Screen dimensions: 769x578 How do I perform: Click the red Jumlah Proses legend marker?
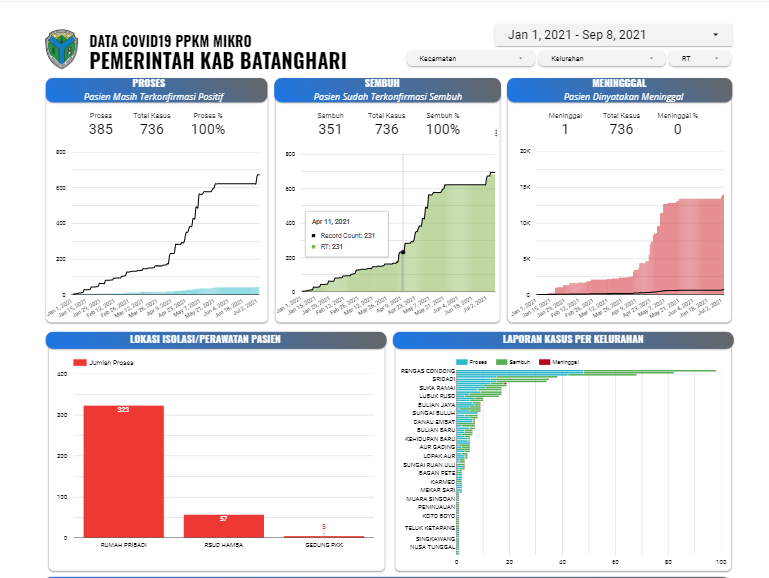click(80, 362)
